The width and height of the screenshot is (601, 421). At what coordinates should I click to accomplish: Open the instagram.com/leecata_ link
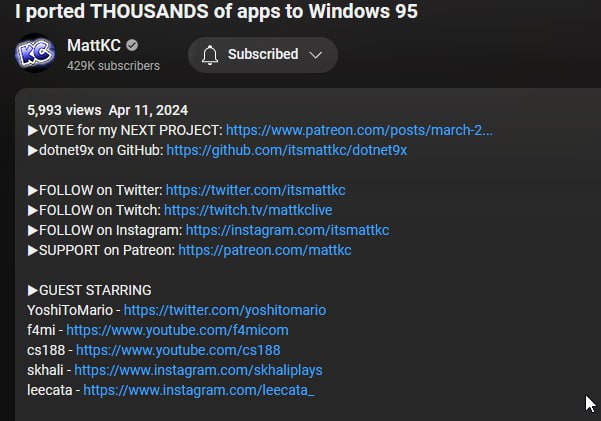(x=199, y=390)
